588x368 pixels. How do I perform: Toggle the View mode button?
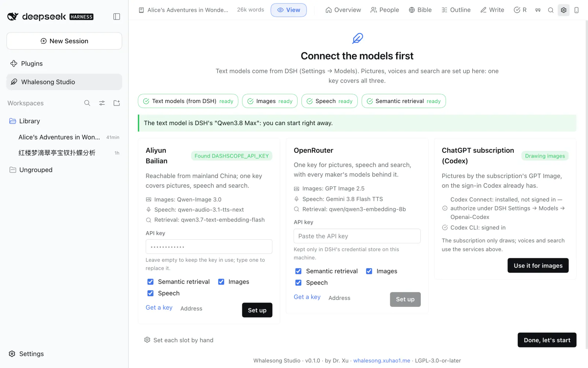(288, 10)
